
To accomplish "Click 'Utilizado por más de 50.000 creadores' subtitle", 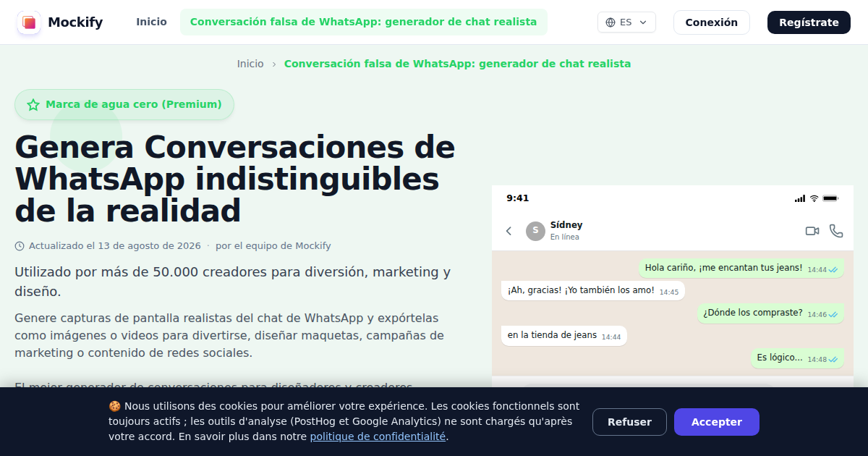I will pyautogui.click(x=233, y=282).
